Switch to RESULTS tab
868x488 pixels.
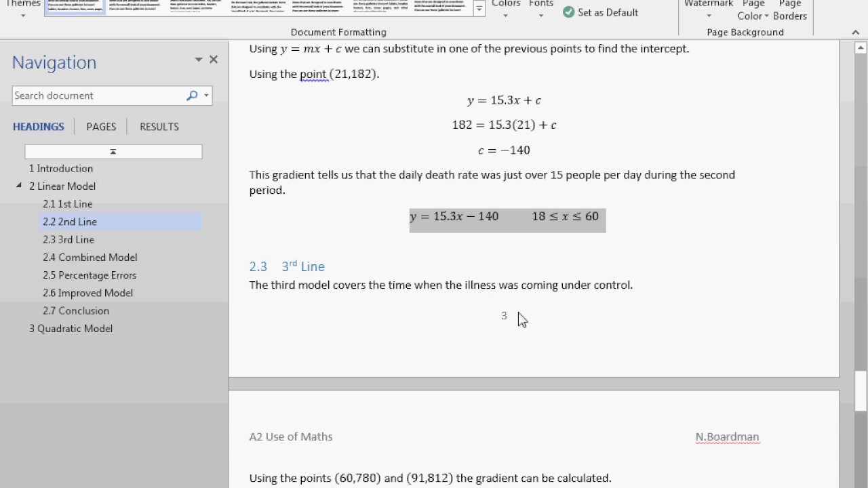[x=159, y=127]
